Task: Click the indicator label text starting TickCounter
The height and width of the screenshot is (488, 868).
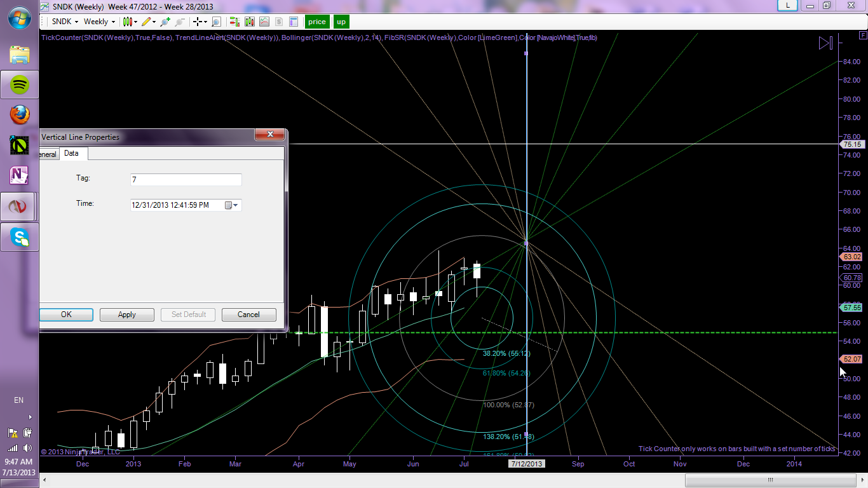Action: click(x=319, y=37)
